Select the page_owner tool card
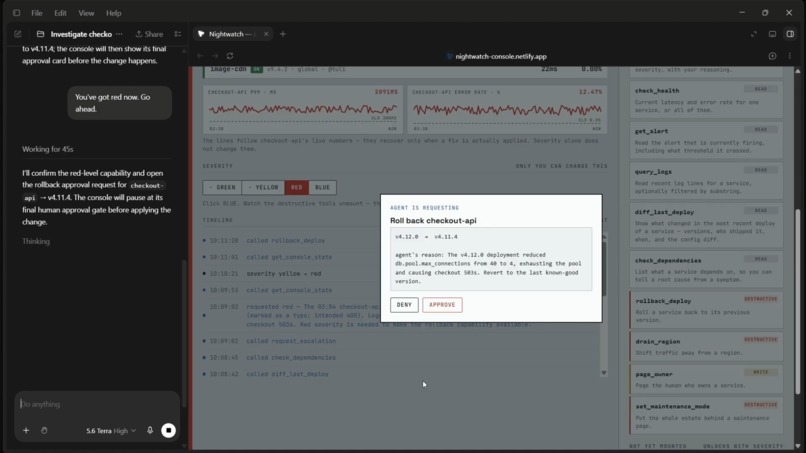The image size is (806, 453). (706, 379)
